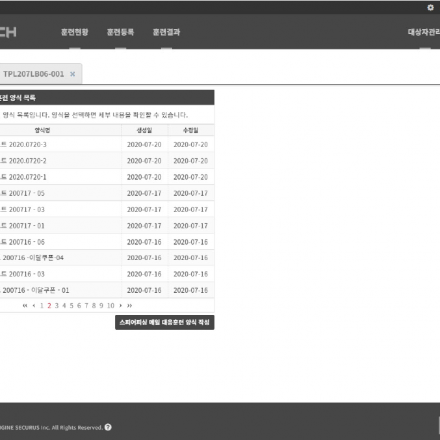440x440 pixels.
Task: Go to next page arrow
Action: click(121, 305)
